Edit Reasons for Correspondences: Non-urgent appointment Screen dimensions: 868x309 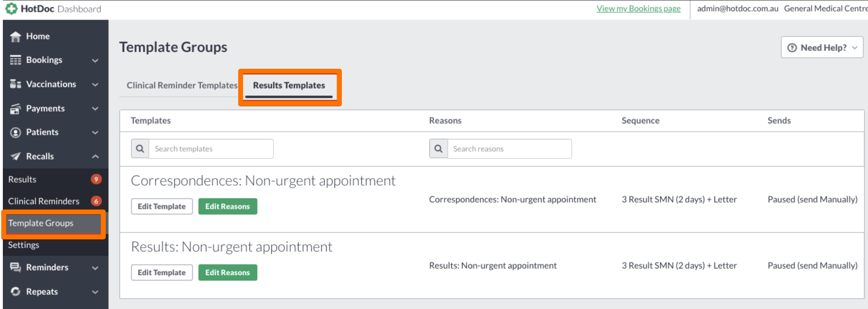(228, 206)
